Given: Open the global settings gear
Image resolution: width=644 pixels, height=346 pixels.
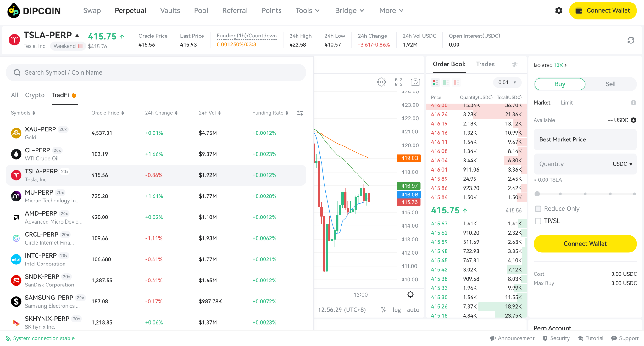Looking at the screenshot, I should 559,11.
